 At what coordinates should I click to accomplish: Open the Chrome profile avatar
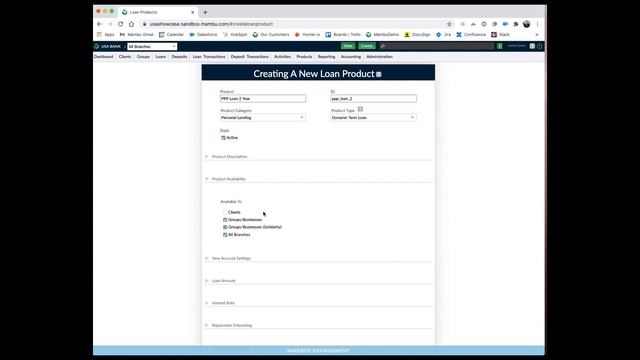point(527,24)
